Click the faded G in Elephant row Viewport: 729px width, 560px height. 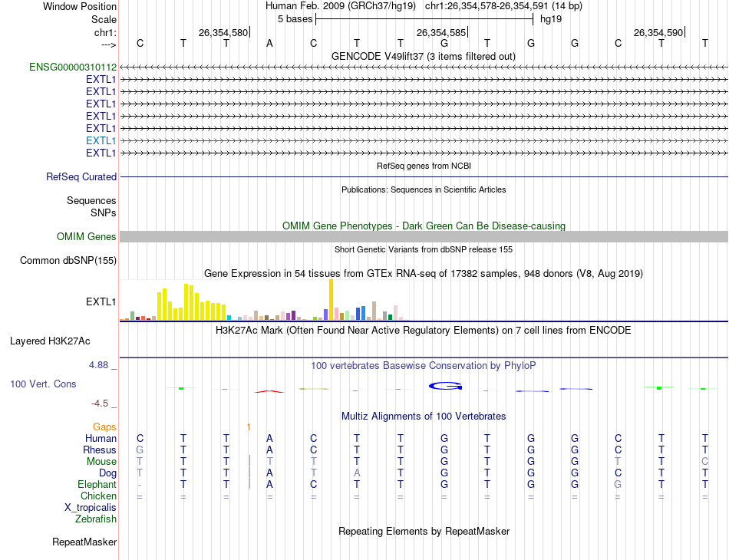pyautogui.click(x=618, y=484)
